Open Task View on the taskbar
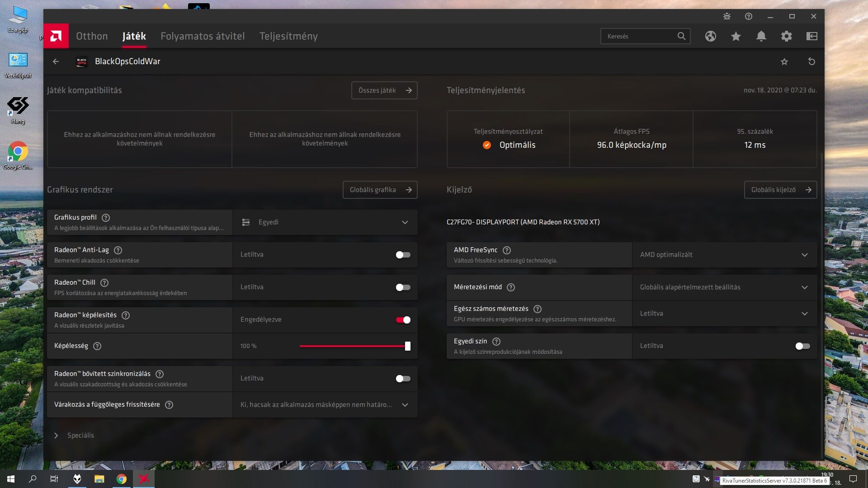868x488 pixels. (54, 479)
